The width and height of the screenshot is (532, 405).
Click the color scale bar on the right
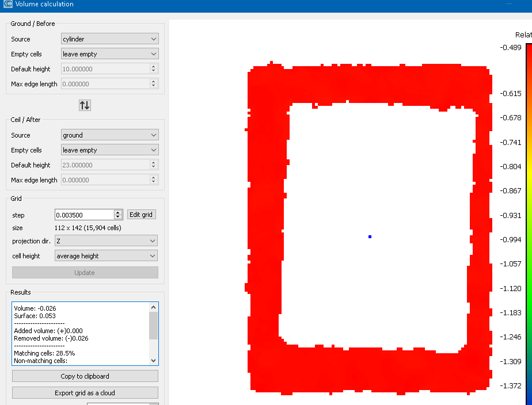pos(529,219)
